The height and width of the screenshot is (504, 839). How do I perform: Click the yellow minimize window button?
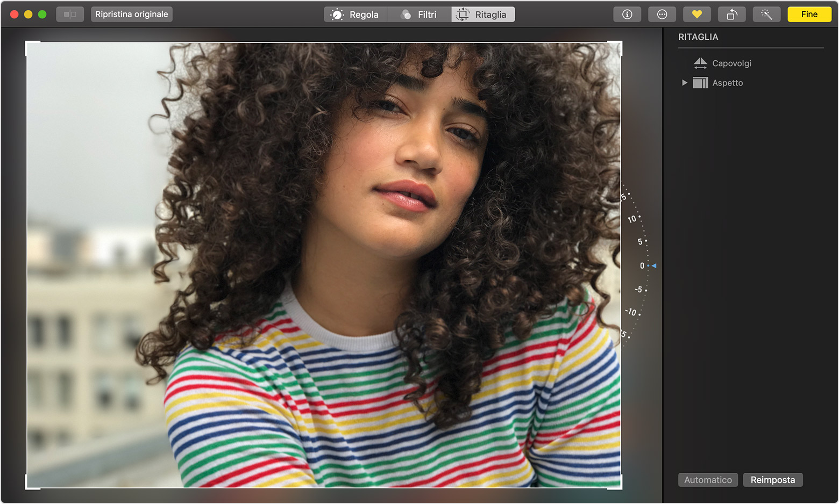(29, 15)
